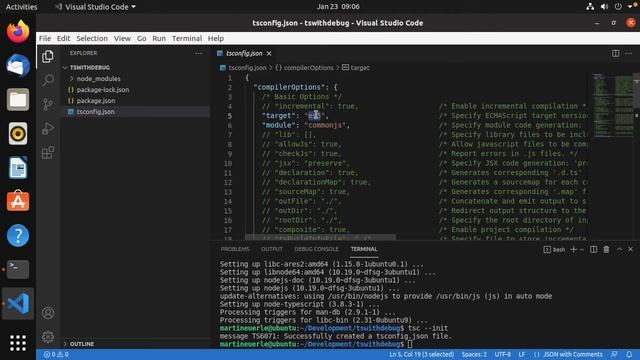Open notifications bell in status bar
Image resolution: width=640 pixels, height=360 pixels.
click(629, 354)
